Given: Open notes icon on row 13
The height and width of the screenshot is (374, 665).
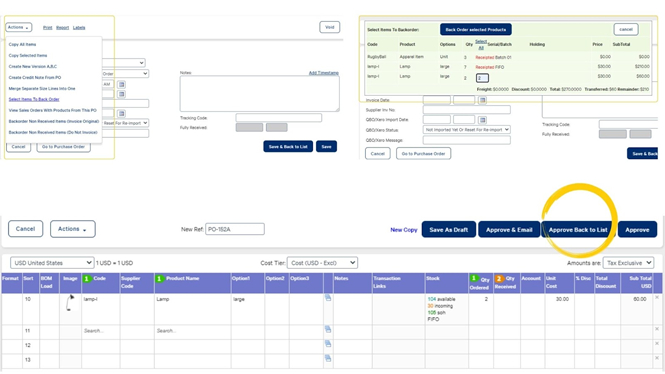Looking at the screenshot, I should [x=328, y=358].
